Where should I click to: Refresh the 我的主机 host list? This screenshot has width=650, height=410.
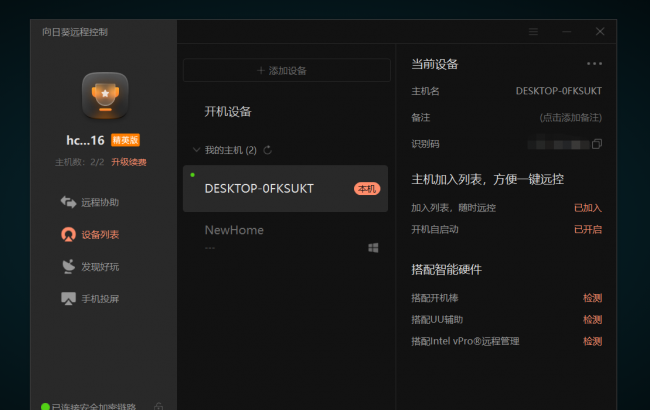click(x=268, y=150)
